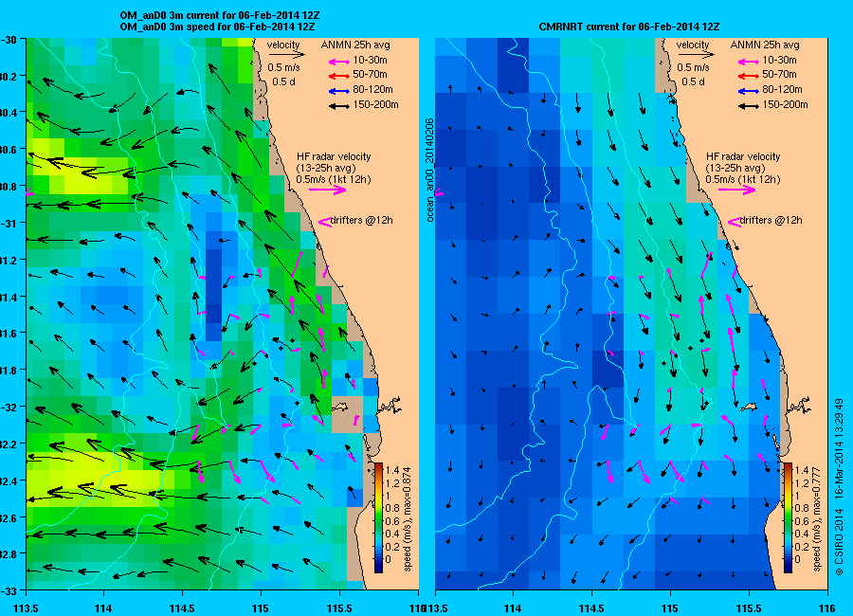Click 'ANMN 25h avg' label in right panel
Screen dimensions: 853x616
click(x=765, y=45)
